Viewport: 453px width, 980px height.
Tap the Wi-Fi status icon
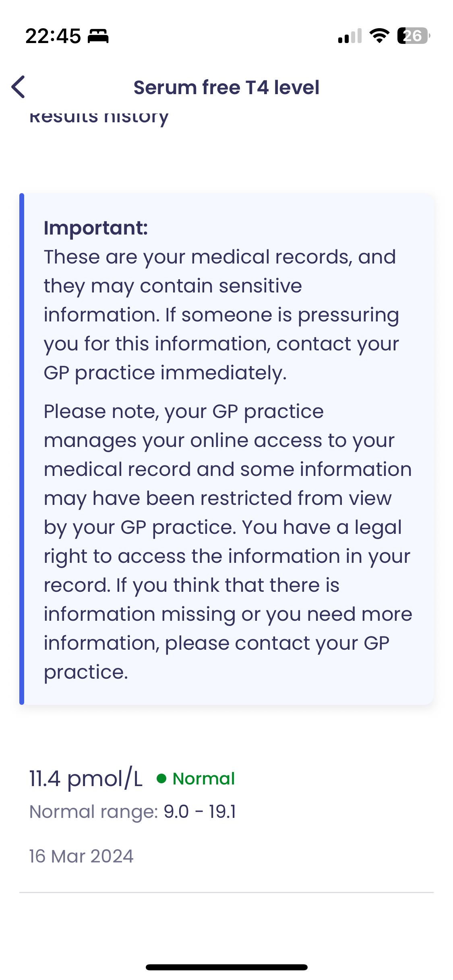click(x=379, y=36)
